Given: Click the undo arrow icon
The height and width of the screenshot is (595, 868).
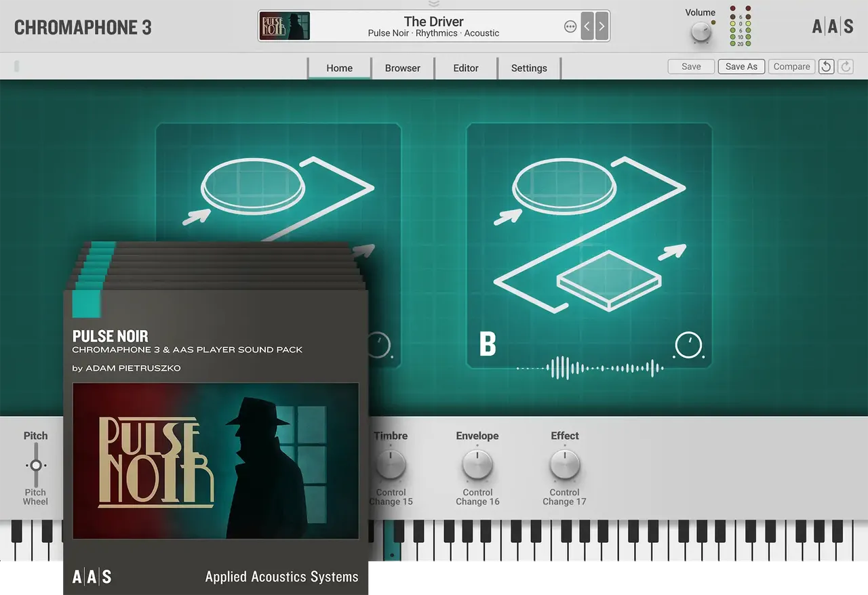Looking at the screenshot, I should (826, 66).
